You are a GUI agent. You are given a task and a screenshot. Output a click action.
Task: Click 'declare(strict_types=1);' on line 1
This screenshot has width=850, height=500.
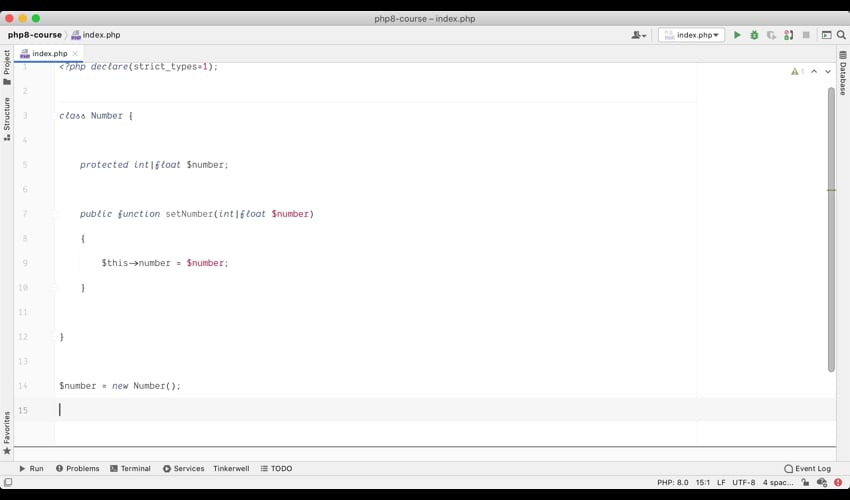[154, 67]
